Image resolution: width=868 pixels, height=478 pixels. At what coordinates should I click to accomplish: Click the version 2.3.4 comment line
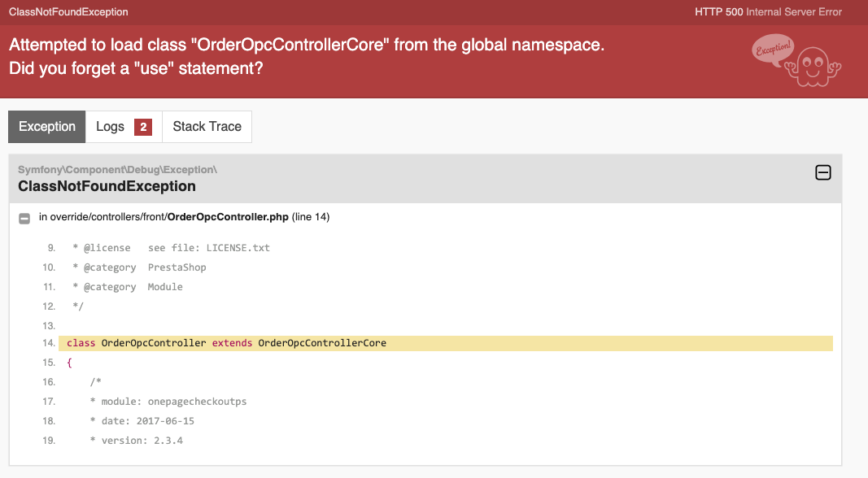(136, 441)
